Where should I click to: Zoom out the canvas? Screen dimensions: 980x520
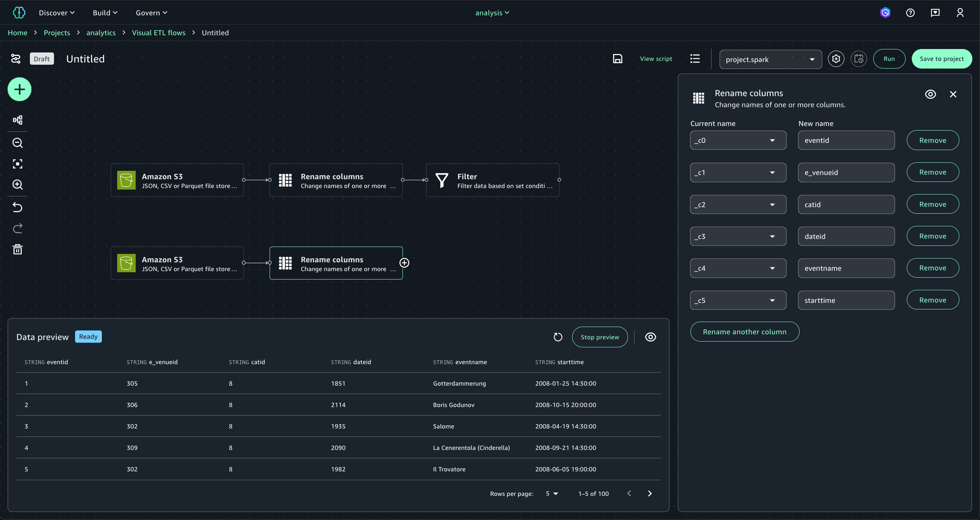click(18, 143)
